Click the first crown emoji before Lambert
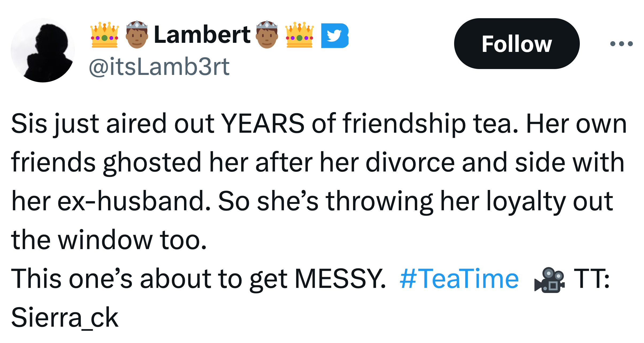This screenshot has width=644, height=343. (104, 35)
